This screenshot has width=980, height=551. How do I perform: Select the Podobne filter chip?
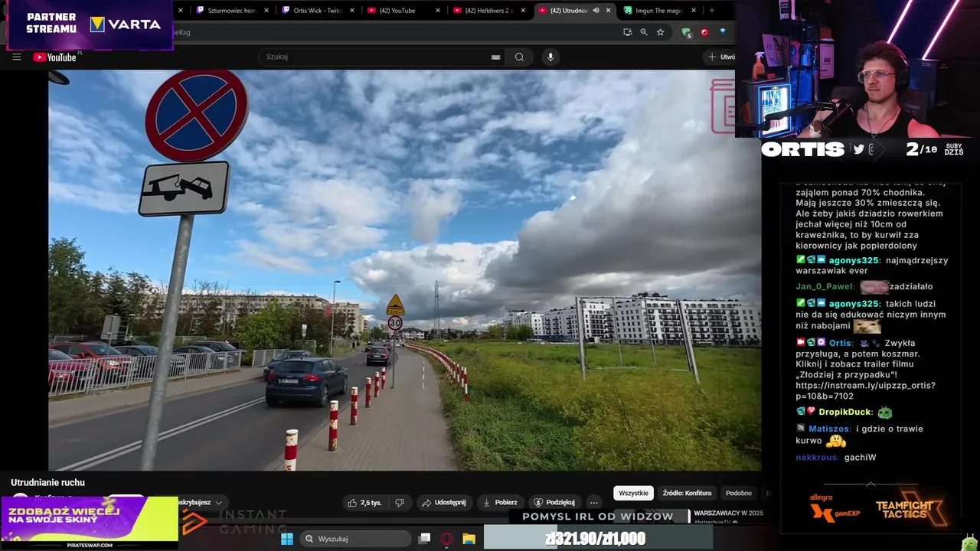739,493
